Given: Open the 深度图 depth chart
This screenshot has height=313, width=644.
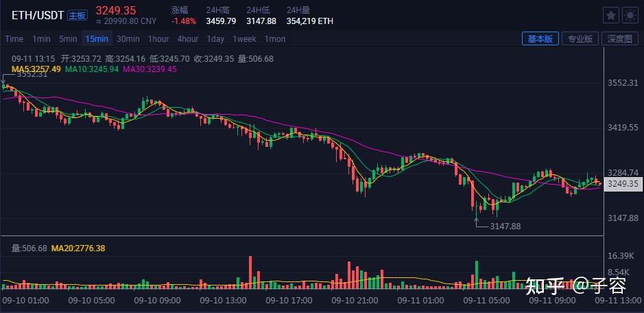Looking at the screenshot, I should [x=619, y=39].
